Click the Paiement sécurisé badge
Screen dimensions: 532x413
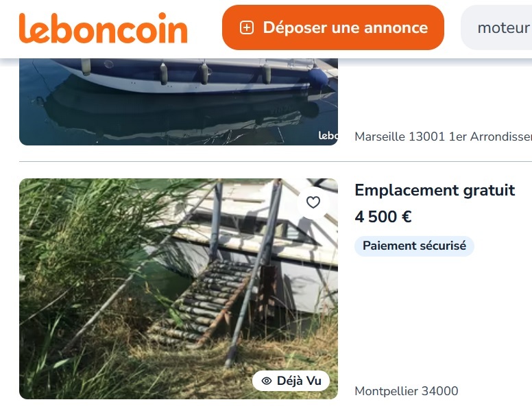414,246
